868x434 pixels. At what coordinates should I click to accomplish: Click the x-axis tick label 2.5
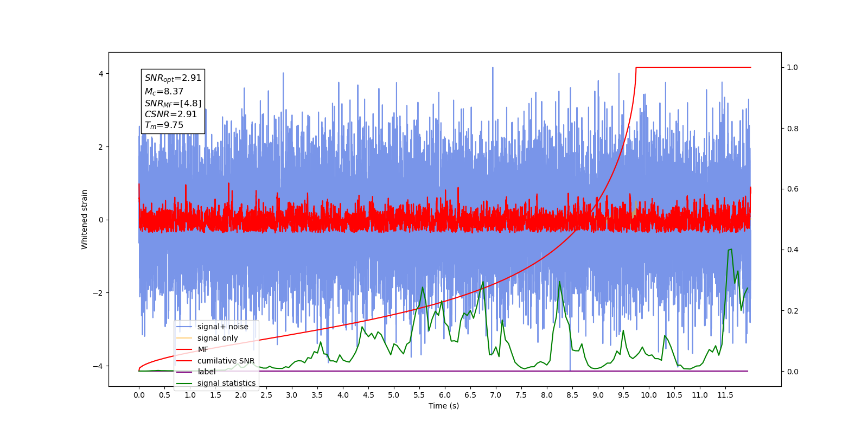click(x=266, y=395)
